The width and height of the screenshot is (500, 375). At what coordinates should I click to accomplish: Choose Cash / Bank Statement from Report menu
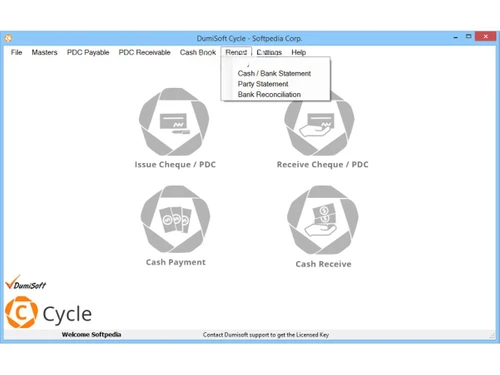point(275,73)
